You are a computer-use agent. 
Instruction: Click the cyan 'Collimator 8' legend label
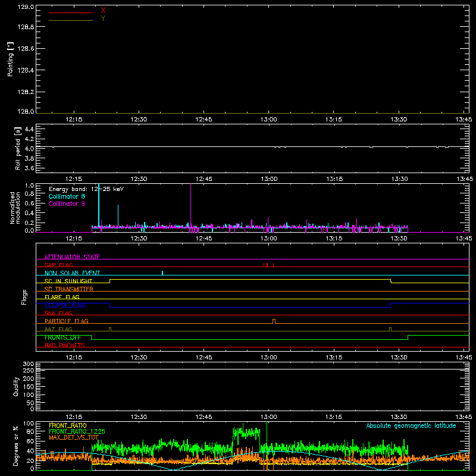click(x=67, y=196)
